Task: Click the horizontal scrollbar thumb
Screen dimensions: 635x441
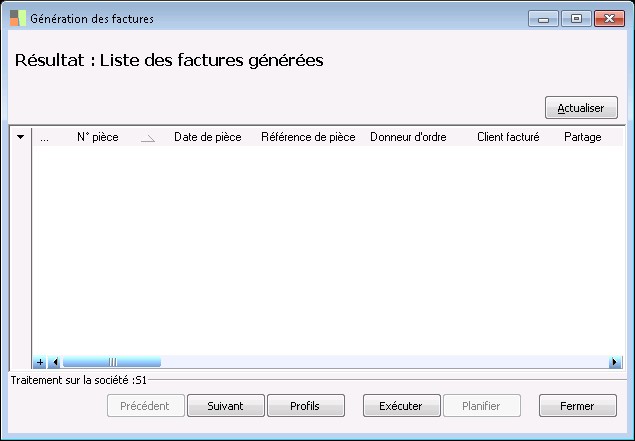Action: [111, 362]
